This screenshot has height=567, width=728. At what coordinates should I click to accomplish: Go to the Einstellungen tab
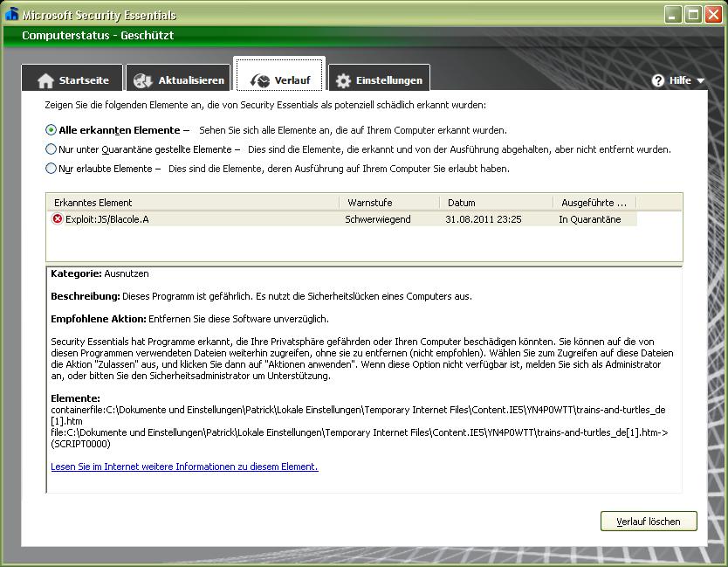[x=379, y=78]
